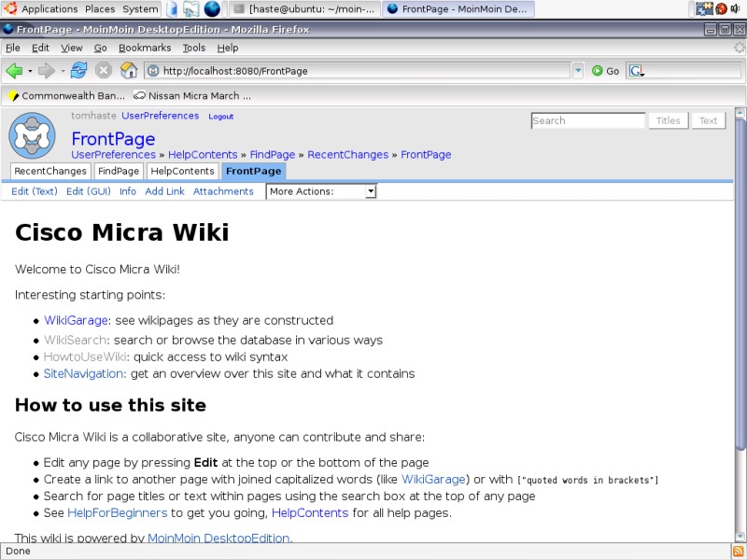Click the Firefox window menu icon in the title bar
This screenshot has width=747, height=560.
[x=7, y=30]
